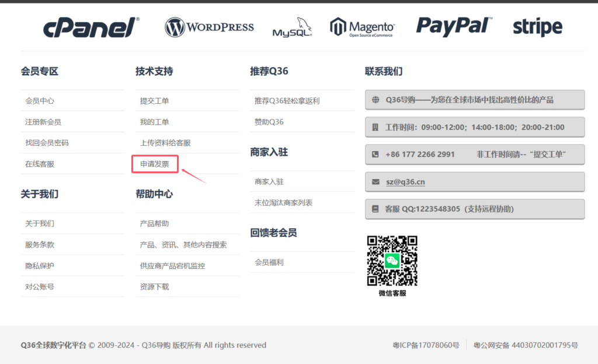The height and width of the screenshot is (364, 598).
Task: Open 赞助Q36 link
Action: pyautogui.click(x=269, y=122)
